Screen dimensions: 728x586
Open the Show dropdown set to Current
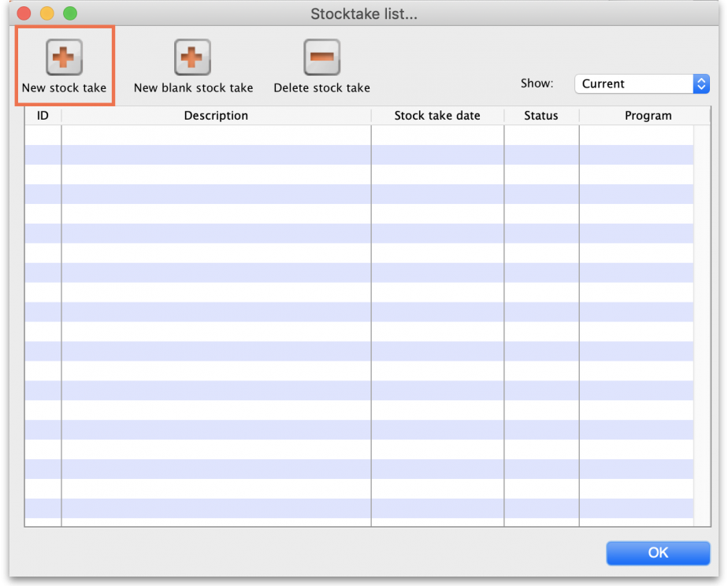tap(634, 84)
